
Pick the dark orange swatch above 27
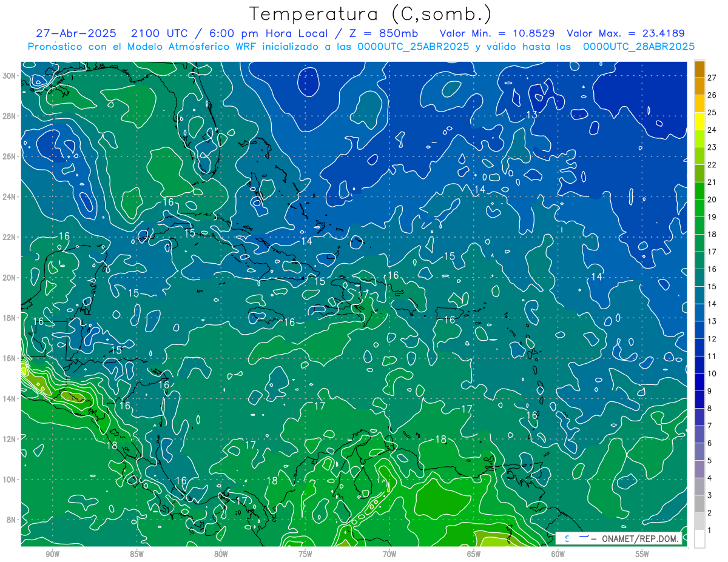(699, 69)
